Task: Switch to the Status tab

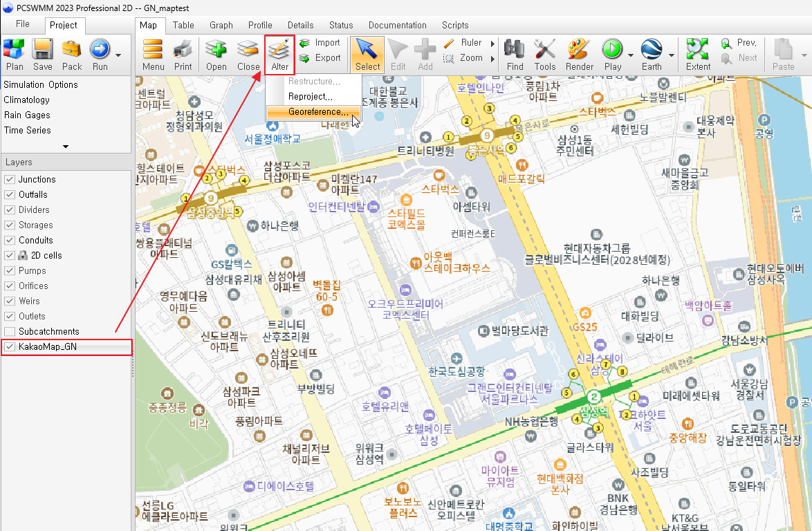Action: [341, 25]
